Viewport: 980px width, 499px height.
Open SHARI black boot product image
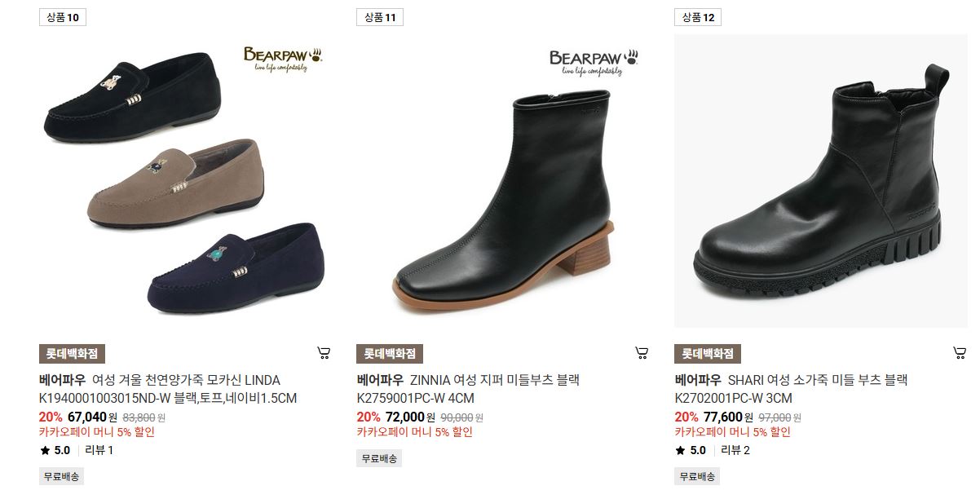click(820, 181)
